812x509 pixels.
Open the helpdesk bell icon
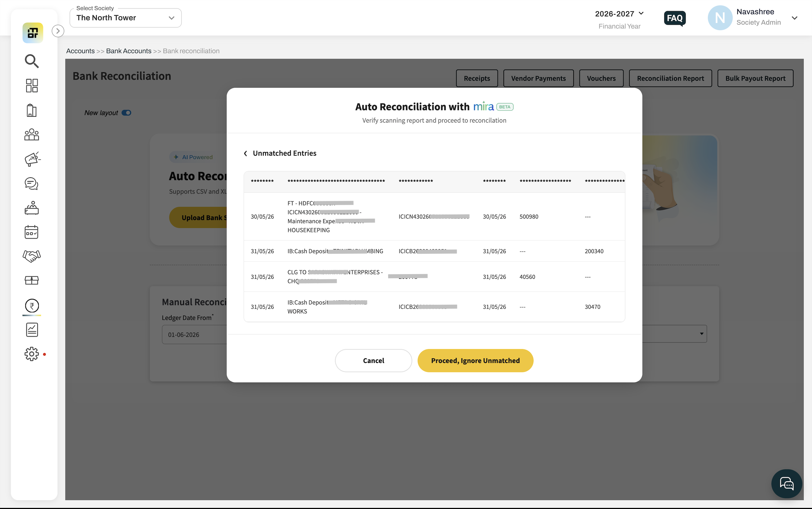[32, 208]
